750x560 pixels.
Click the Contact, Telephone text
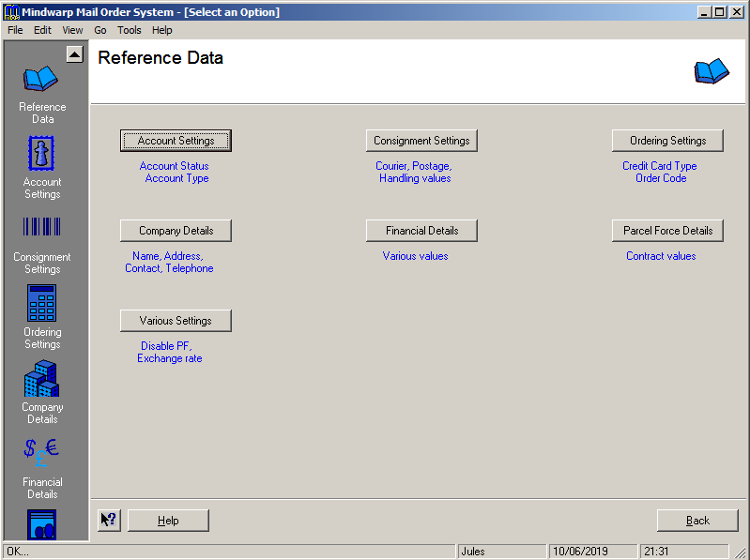pos(169,268)
